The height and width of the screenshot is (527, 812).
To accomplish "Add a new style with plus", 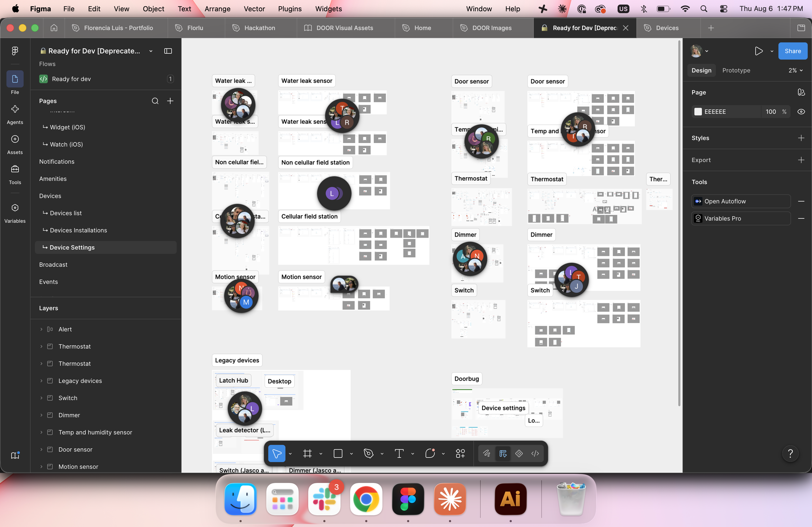I will click(x=801, y=138).
